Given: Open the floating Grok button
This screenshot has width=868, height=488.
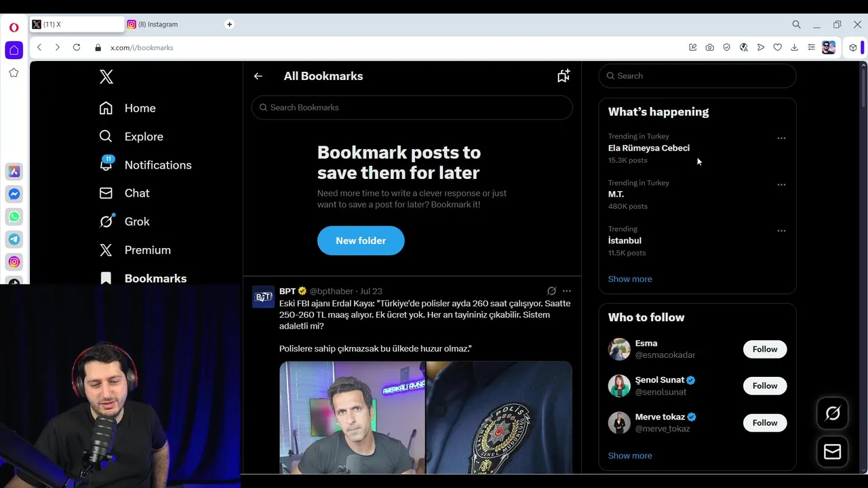Looking at the screenshot, I should click(832, 413).
